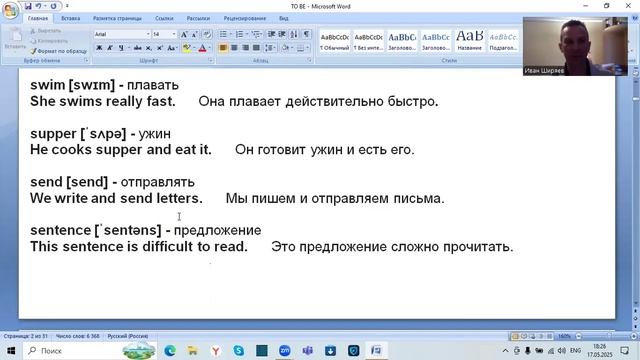
Task: Click the Русский (Россия) language indicator
Action: click(x=128, y=336)
